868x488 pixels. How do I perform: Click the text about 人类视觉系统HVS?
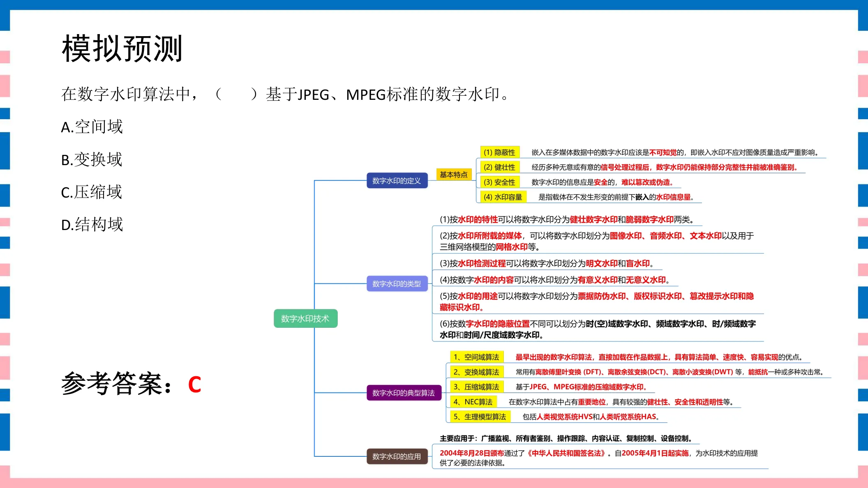[591, 417]
